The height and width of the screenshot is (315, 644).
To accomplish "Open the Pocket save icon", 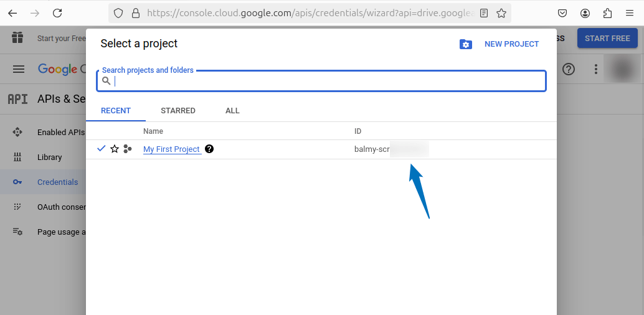I will (562, 13).
